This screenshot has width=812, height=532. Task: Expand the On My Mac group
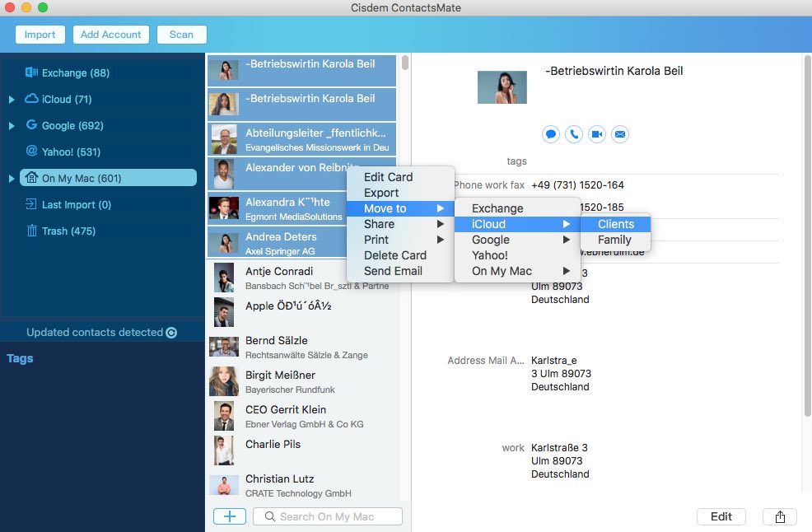coord(12,179)
